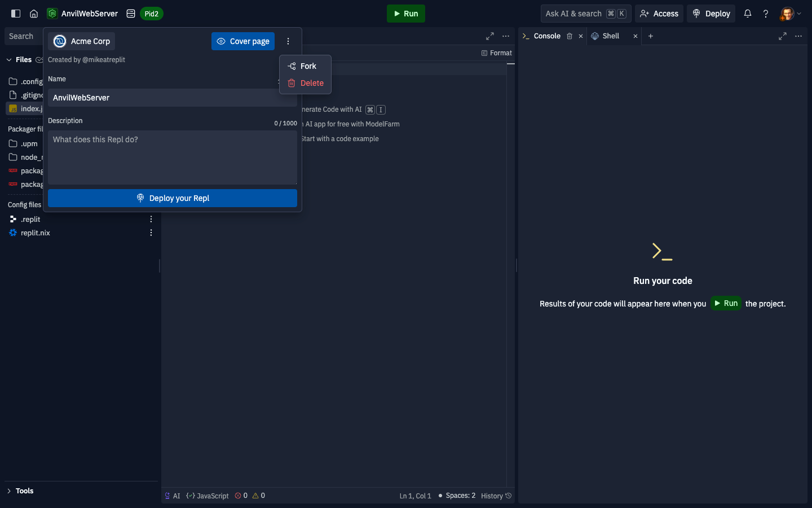The image size is (812, 508).
Task: Click the Pid2 process badge
Action: point(151,13)
